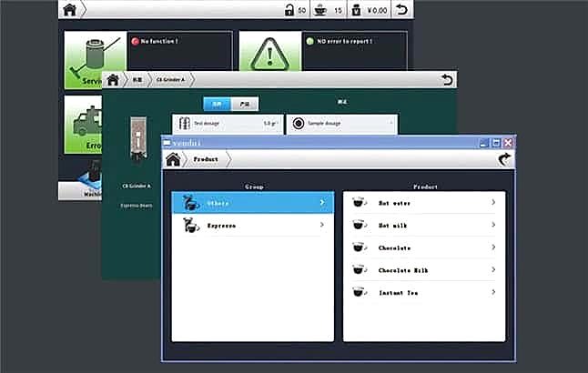Click the home icon in Grinder window

pos(113,80)
